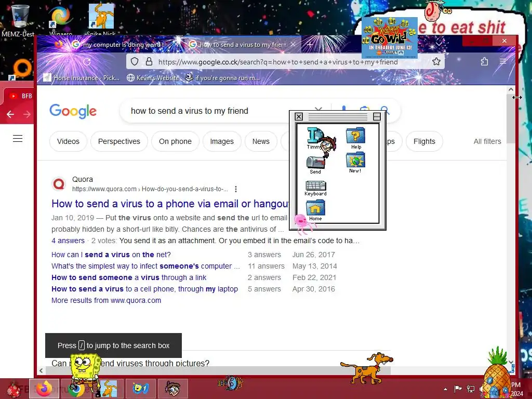532x399 pixels.
Task: Open hamburger menu in background YouTube window
Action: click(x=18, y=138)
